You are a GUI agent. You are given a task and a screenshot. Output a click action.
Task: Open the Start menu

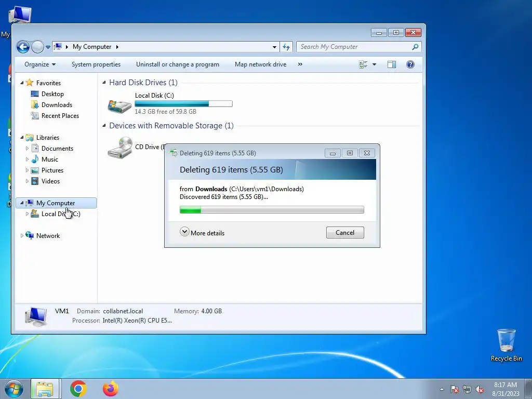(x=14, y=389)
